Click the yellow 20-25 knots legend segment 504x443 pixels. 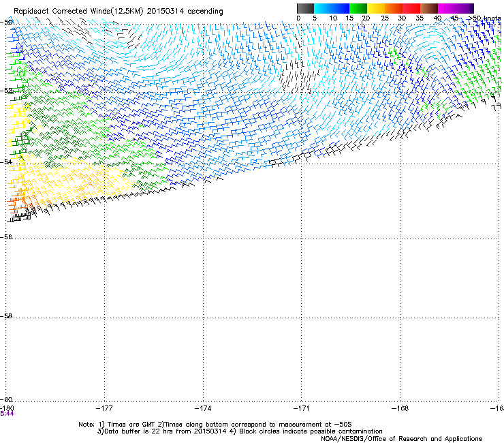point(376,8)
